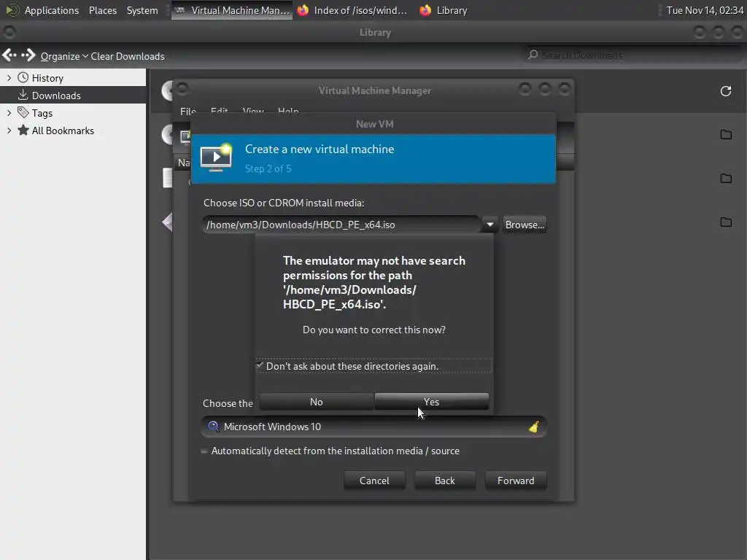This screenshot has height=560, width=747.
Task: Go forward in Library with the right arrow
Action: coord(28,55)
